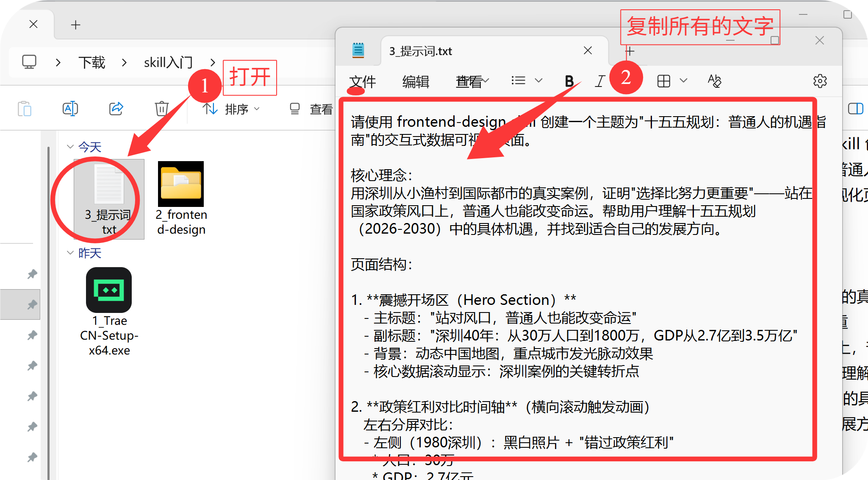Click 下载 in the breadcrumb path
The width and height of the screenshot is (868, 480).
92,63
